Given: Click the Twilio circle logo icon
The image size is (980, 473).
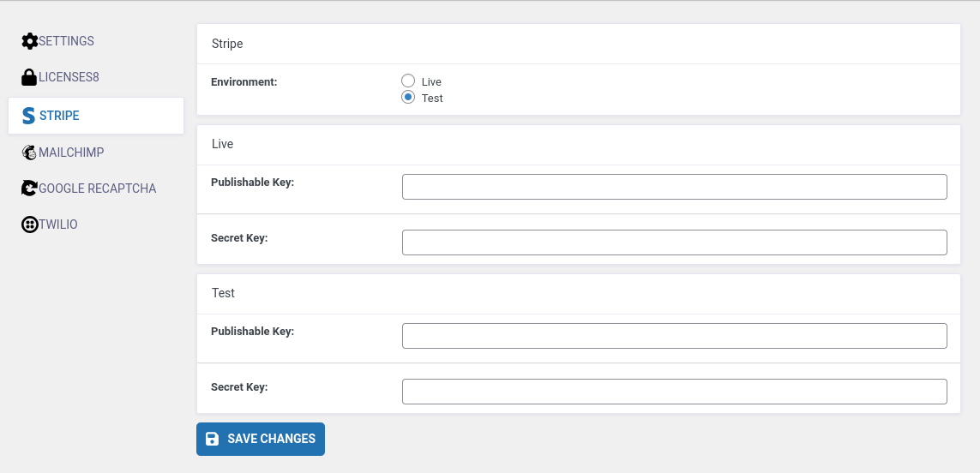Looking at the screenshot, I should [29, 225].
